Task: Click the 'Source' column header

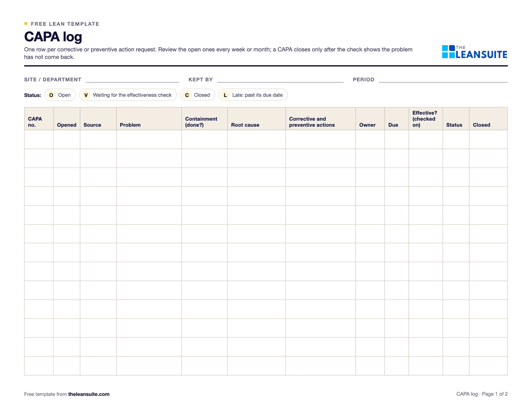Action: pos(98,119)
